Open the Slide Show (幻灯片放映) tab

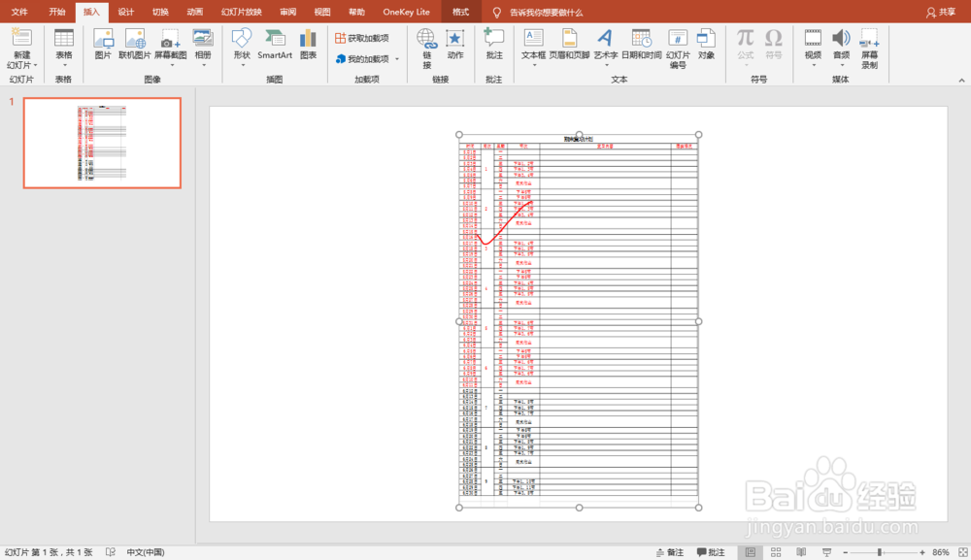(242, 12)
